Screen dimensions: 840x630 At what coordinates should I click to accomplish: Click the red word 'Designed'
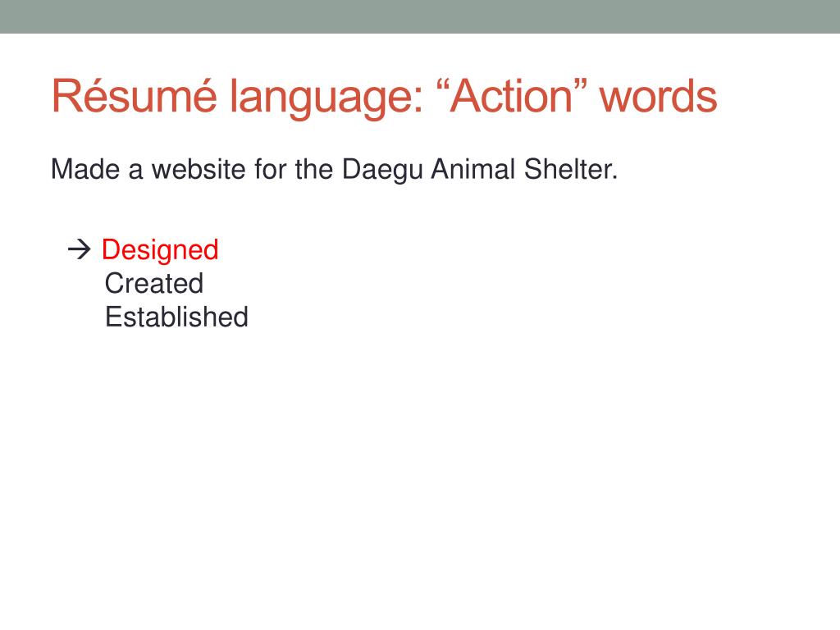pos(160,250)
